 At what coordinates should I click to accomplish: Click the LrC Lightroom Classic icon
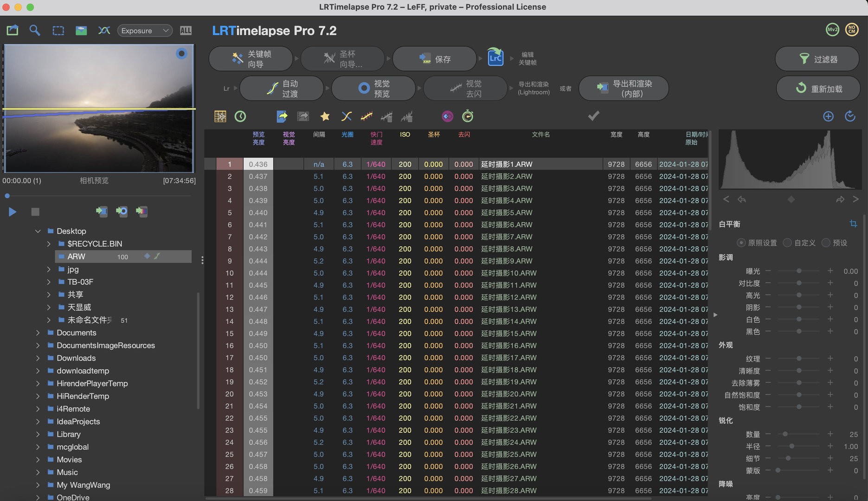(x=495, y=58)
